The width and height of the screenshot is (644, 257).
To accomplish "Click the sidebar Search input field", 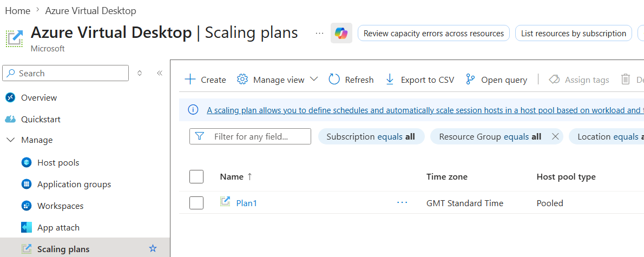I will [65, 73].
